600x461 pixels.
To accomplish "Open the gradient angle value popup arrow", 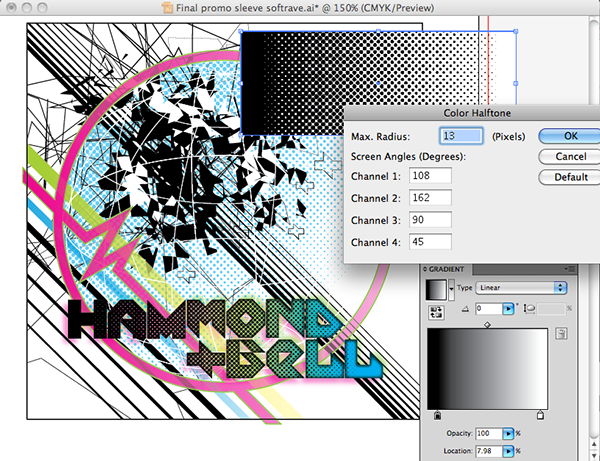I will click(x=508, y=308).
